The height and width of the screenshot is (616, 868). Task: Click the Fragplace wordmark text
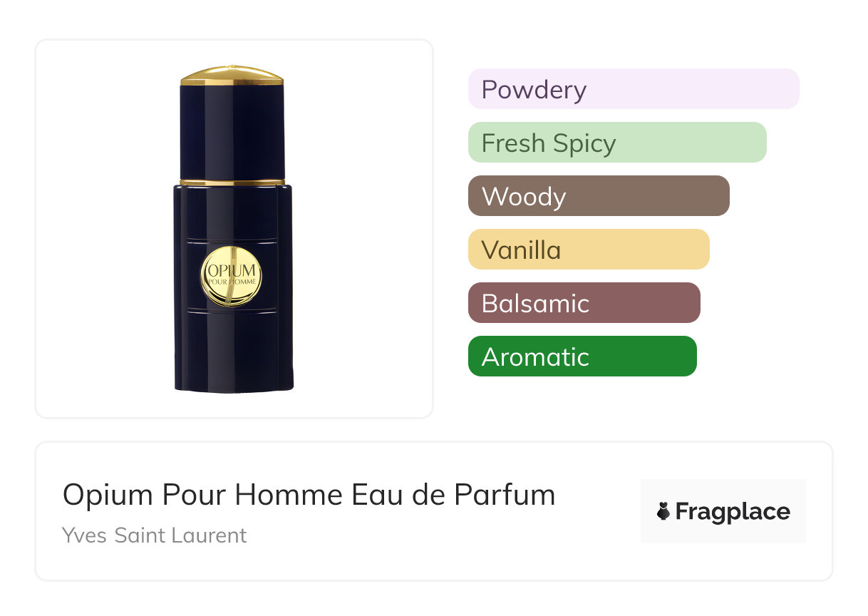tap(733, 512)
